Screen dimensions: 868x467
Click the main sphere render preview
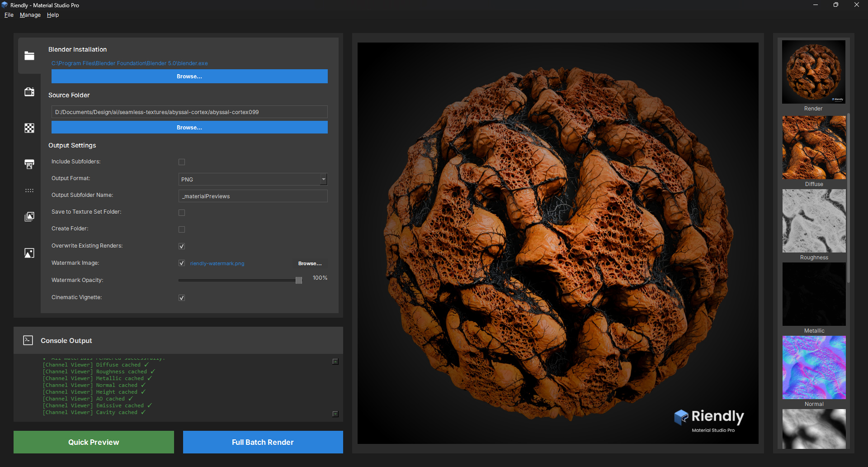(x=558, y=243)
